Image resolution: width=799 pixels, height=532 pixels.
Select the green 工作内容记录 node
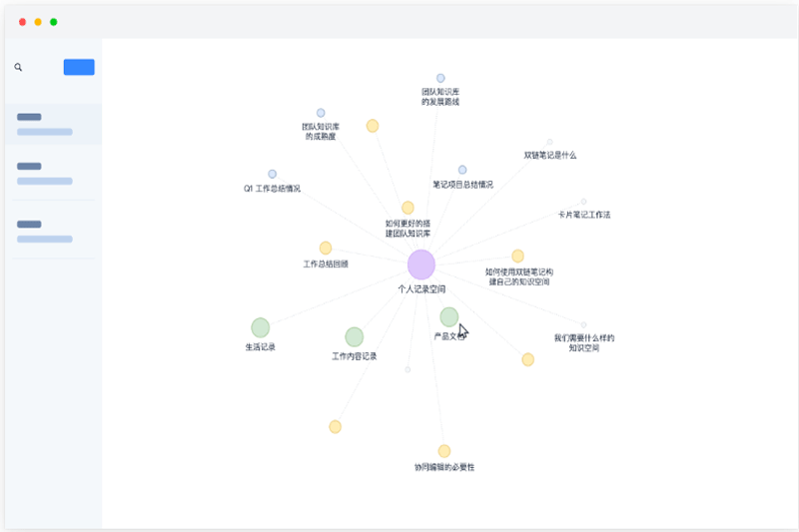tap(355, 337)
